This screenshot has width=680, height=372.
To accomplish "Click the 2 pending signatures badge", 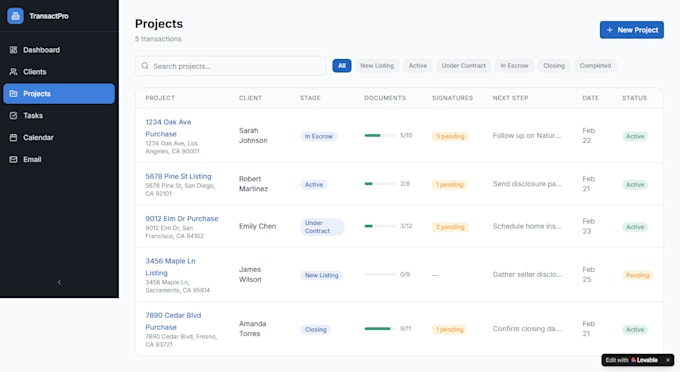I will click(x=450, y=227).
